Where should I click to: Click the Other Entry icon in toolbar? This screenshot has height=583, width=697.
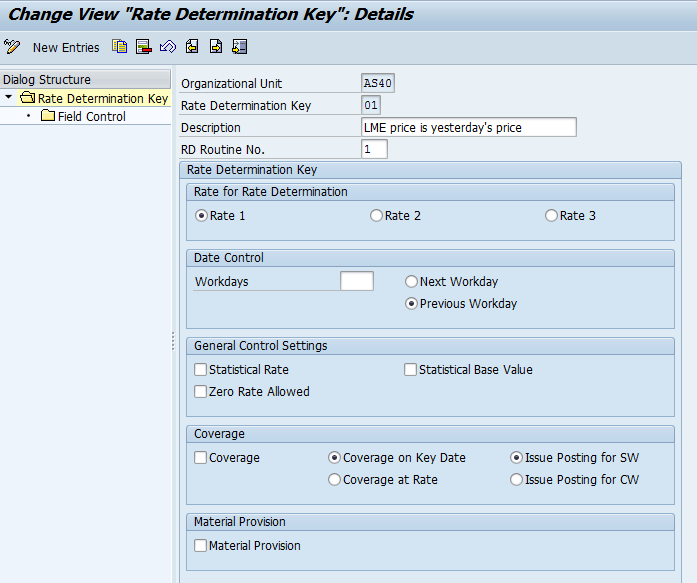coord(239,47)
